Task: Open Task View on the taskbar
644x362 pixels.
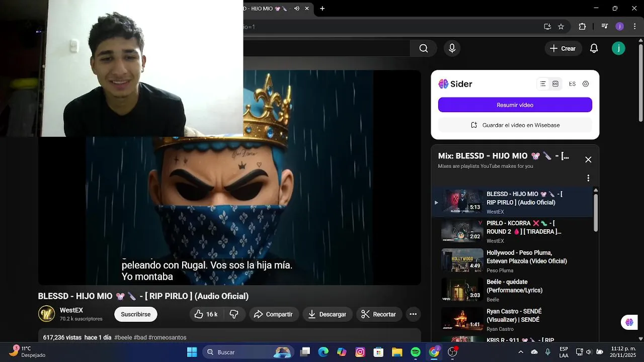Action: tap(305, 352)
